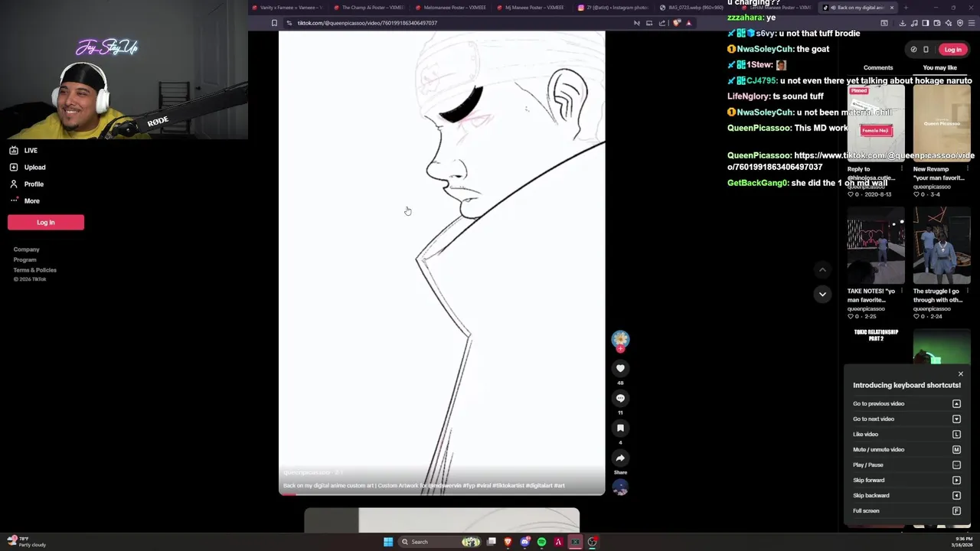
Task: Follow creator via red plus badge
Action: pos(620,349)
